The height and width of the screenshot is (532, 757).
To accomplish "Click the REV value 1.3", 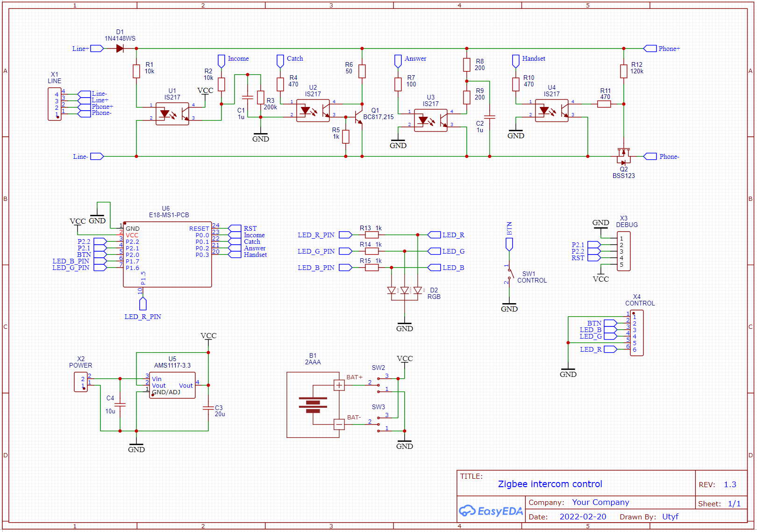I will coord(730,485).
